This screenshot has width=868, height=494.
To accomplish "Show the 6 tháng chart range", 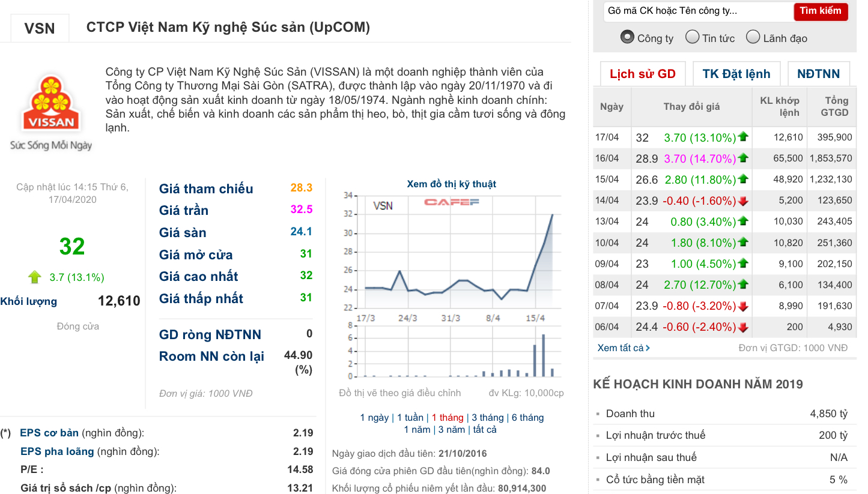I will point(527,417).
